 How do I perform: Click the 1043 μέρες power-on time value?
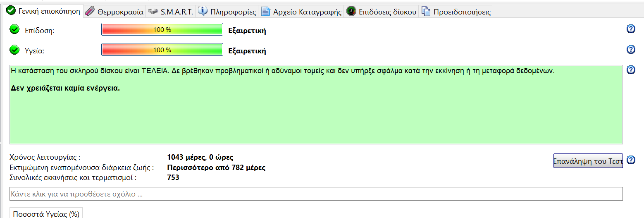[200, 157]
